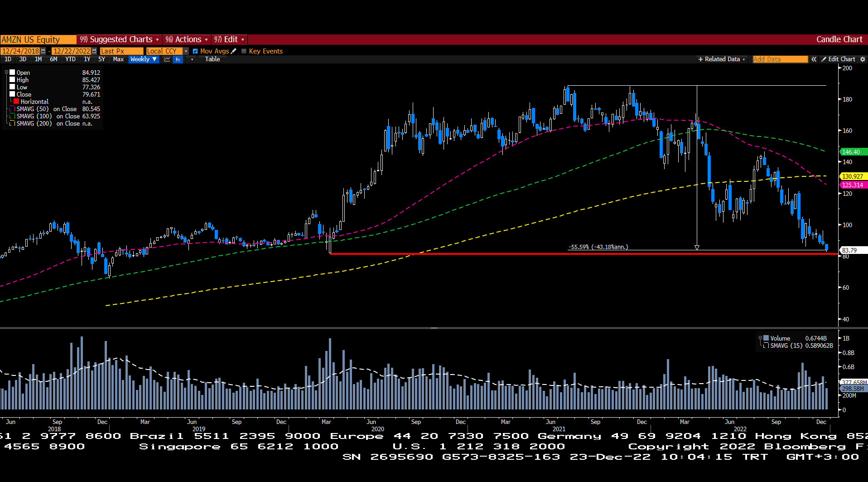The width and height of the screenshot is (868, 482).
Task: Select 6M range tab
Action: [53, 59]
